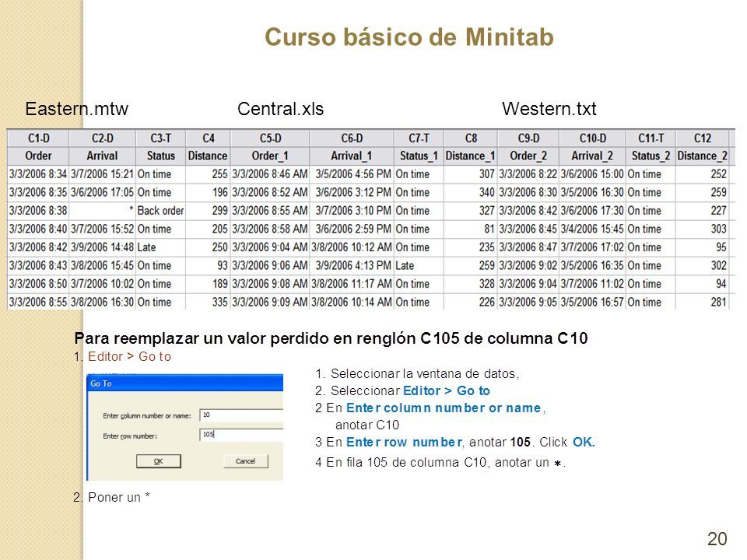Click cell 3/5/2006 4:56 PM in Arrival_1

click(352, 174)
